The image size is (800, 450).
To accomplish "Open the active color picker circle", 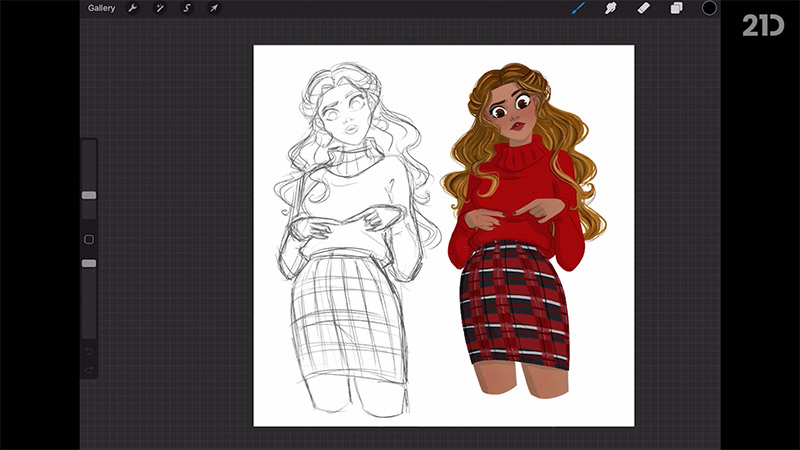I will pyautogui.click(x=709, y=8).
